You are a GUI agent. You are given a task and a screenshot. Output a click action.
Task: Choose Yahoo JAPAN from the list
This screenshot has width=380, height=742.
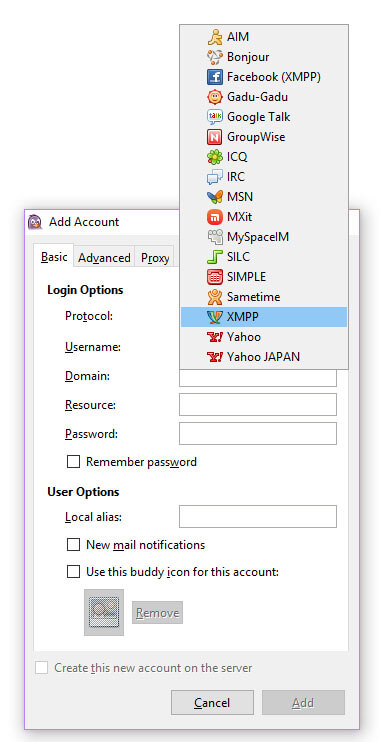pyautogui.click(x=264, y=357)
